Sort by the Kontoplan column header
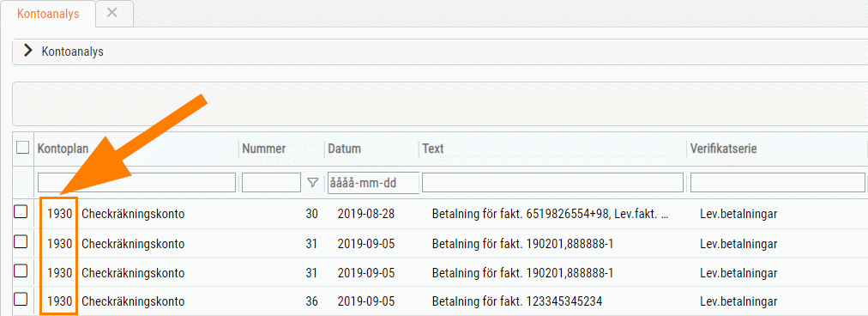868x316 pixels. [x=63, y=149]
